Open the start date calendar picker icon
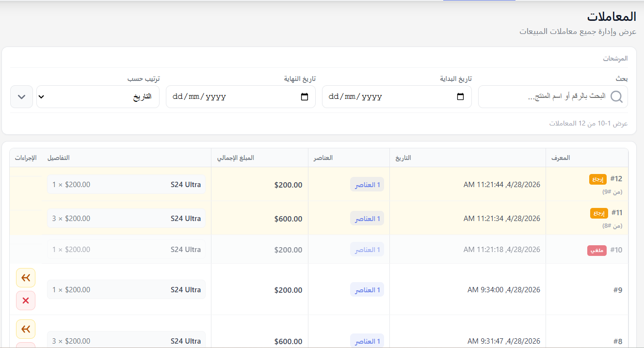This screenshot has height=348, width=644. [x=460, y=96]
